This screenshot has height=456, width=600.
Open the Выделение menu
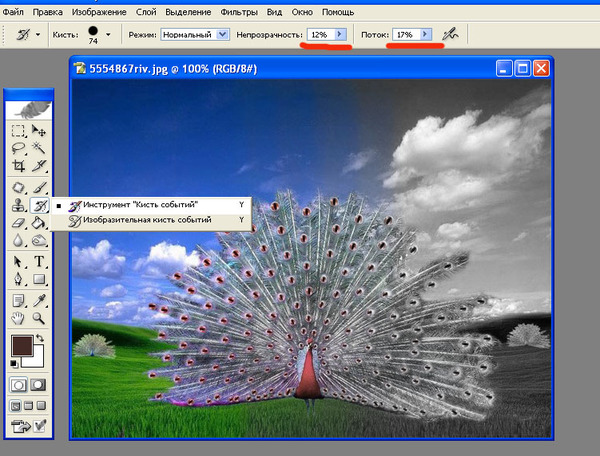click(188, 12)
